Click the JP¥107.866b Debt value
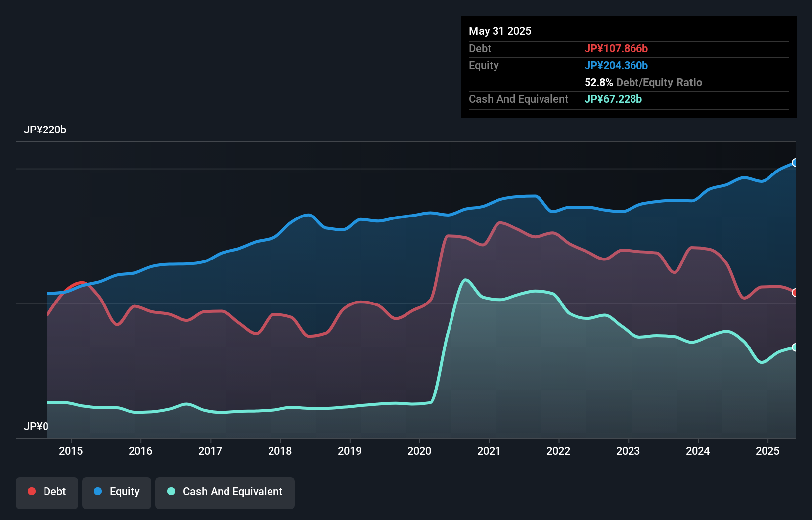 point(617,48)
